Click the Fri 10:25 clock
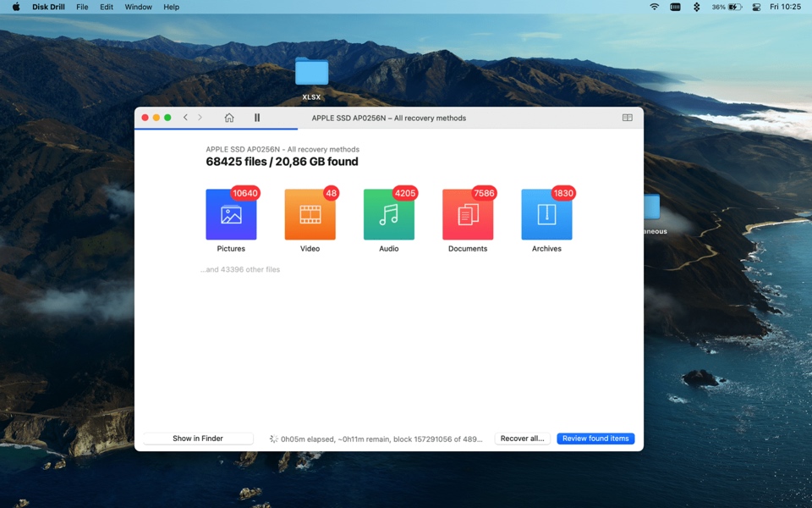 785,7
